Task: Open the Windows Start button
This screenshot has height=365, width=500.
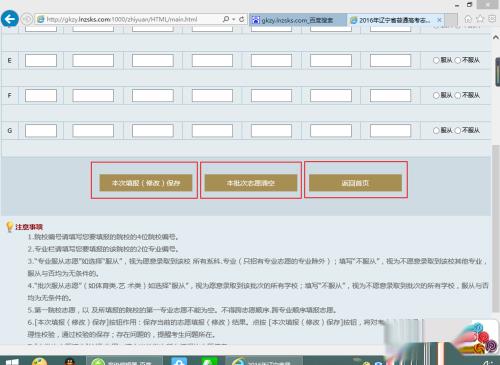Action: tap(12, 361)
